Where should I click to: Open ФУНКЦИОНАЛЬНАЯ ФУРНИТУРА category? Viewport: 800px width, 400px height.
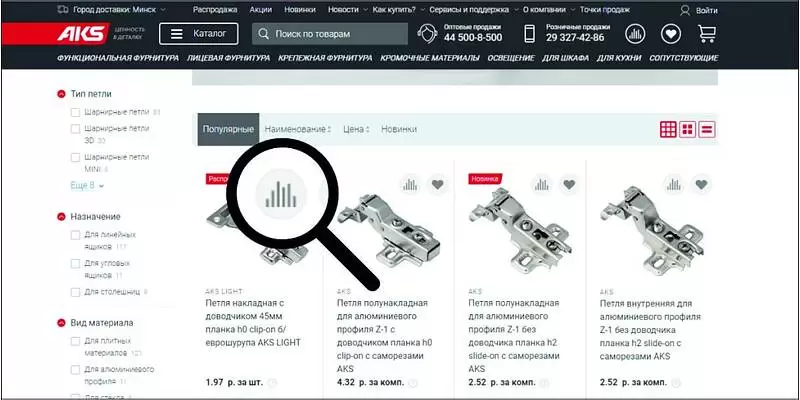[118, 58]
